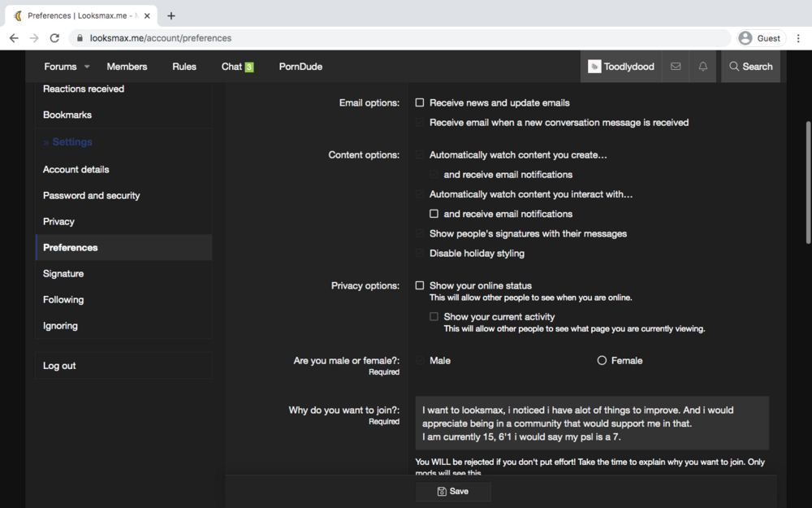
Task: Select the Female radio option
Action: coord(602,360)
